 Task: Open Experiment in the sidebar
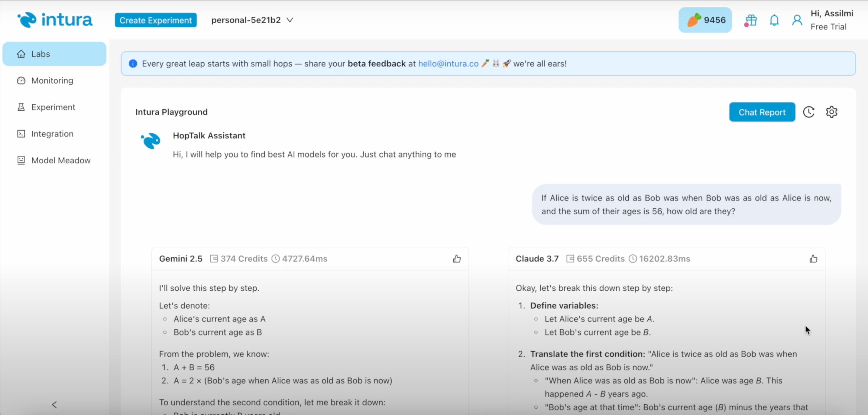coord(54,107)
